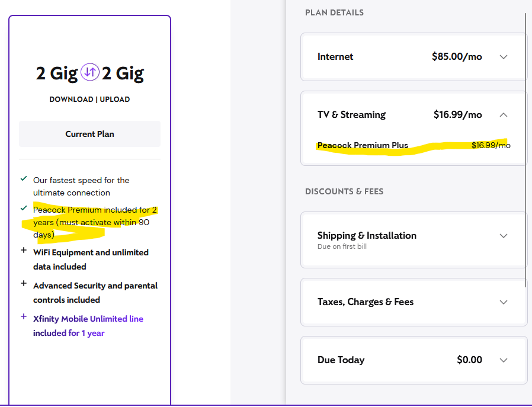
Task: Click the 'Due on first bill' note
Action: coord(342,246)
